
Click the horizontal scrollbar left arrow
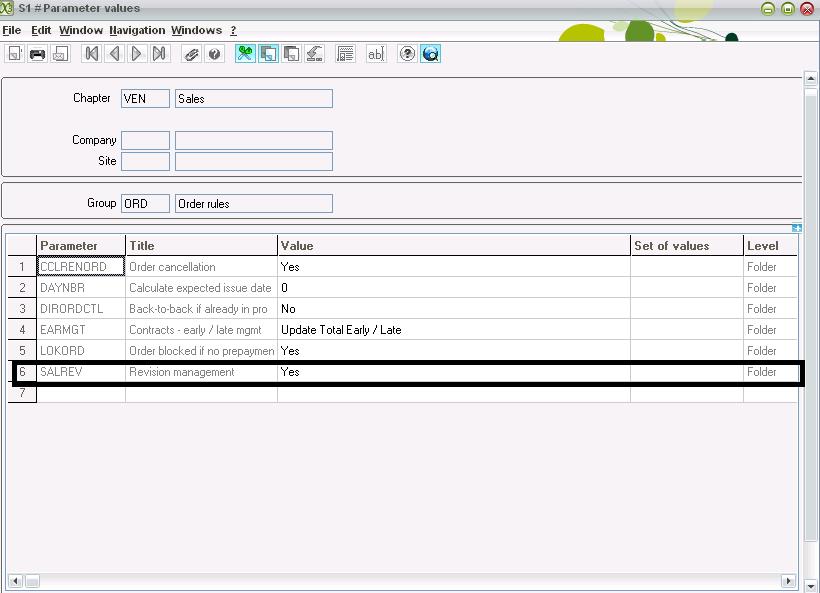pos(15,580)
